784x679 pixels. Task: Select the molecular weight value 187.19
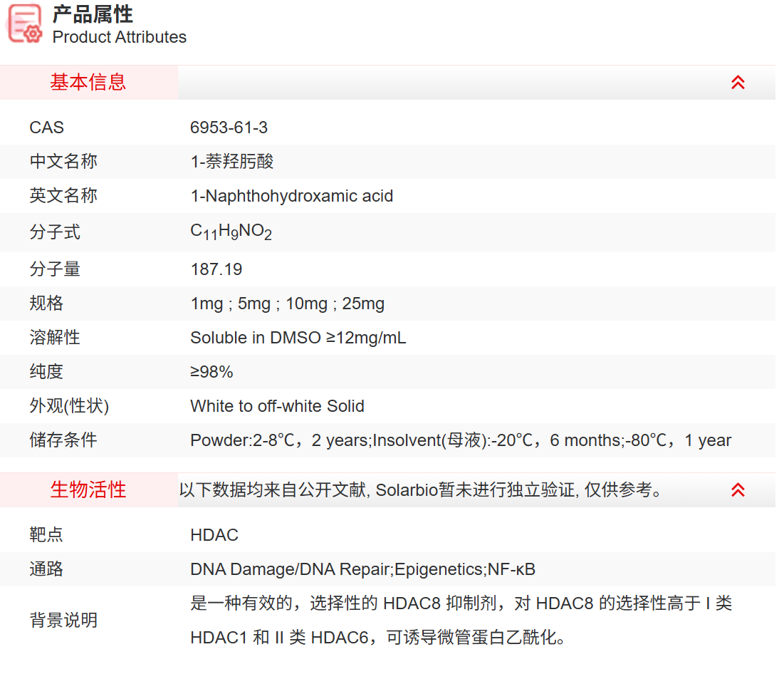pyautogui.click(x=216, y=269)
